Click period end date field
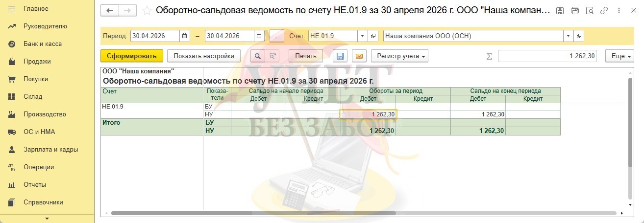 [x=229, y=36]
